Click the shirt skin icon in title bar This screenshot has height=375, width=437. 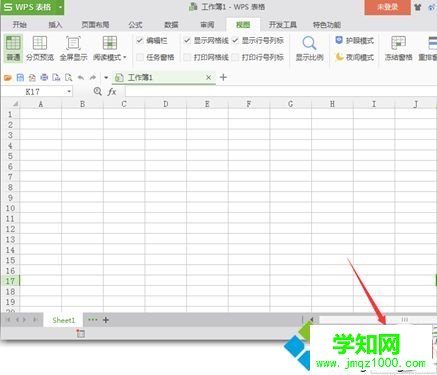pyautogui.click(x=418, y=7)
